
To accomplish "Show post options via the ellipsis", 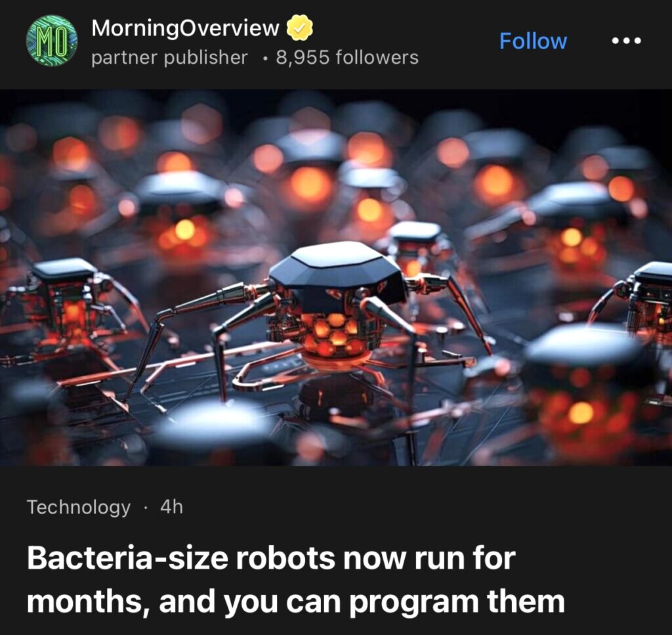I will [x=626, y=41].
